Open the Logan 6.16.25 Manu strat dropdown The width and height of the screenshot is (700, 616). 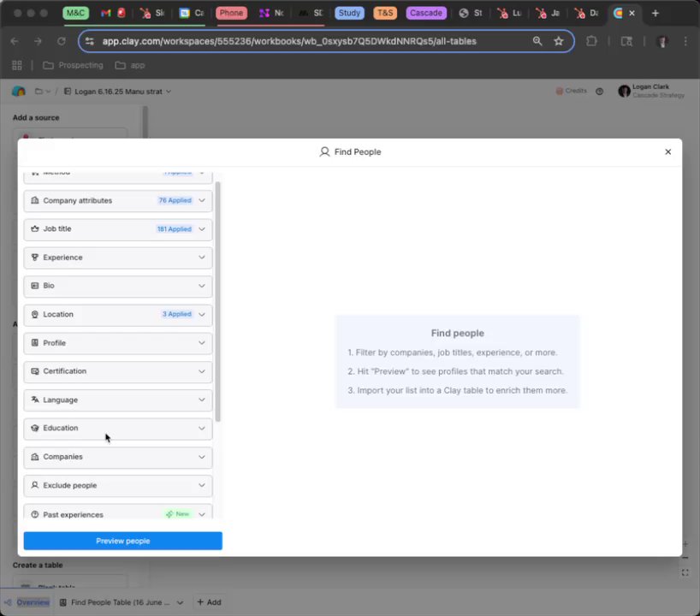(x=118, y=92)
